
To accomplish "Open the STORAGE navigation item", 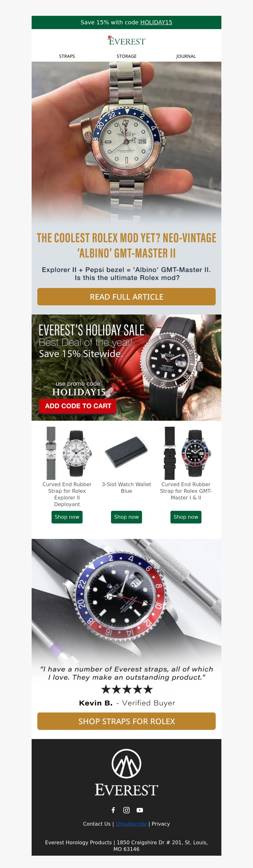I will coord(126,56).
